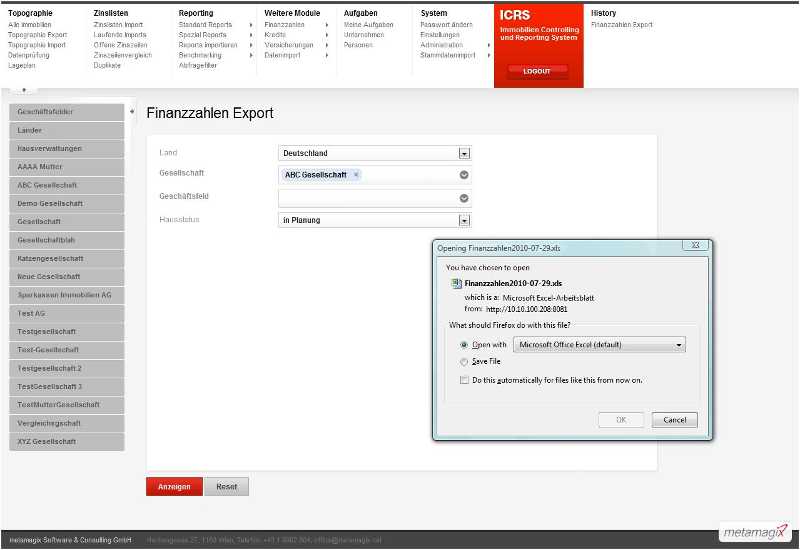Open Lageplan under Topographie
The width and height of the screenshot is (800, 550).
coord(21,65)
